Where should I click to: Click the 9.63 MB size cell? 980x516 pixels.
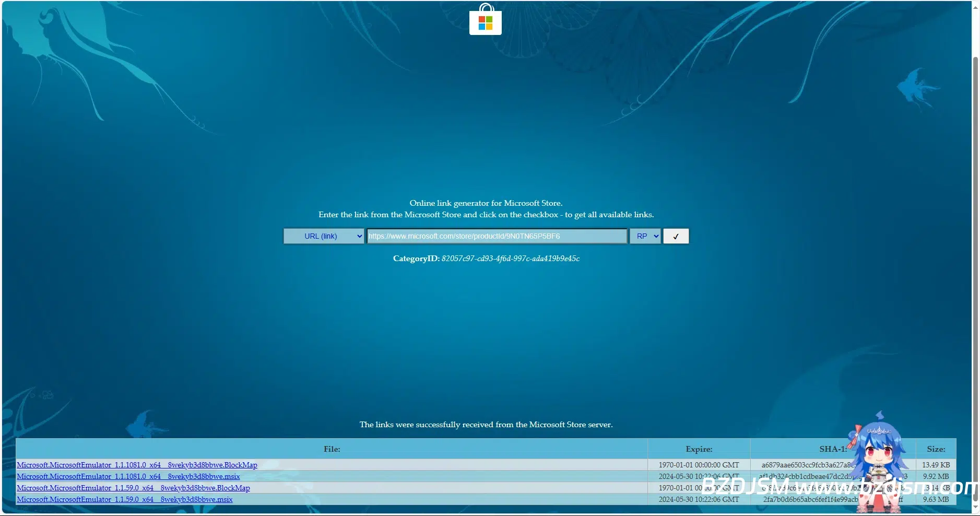click(x=936, y=499)
